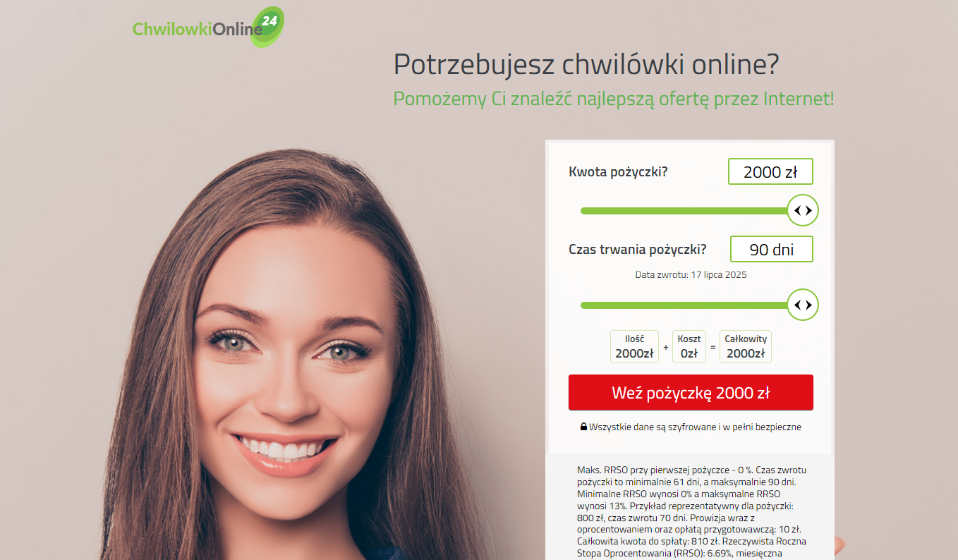Viewport: 958px width, 560px height.
Task: Click the green Pomożemy Ci znaleźć subtitle
Action: [x=614, y=99]
